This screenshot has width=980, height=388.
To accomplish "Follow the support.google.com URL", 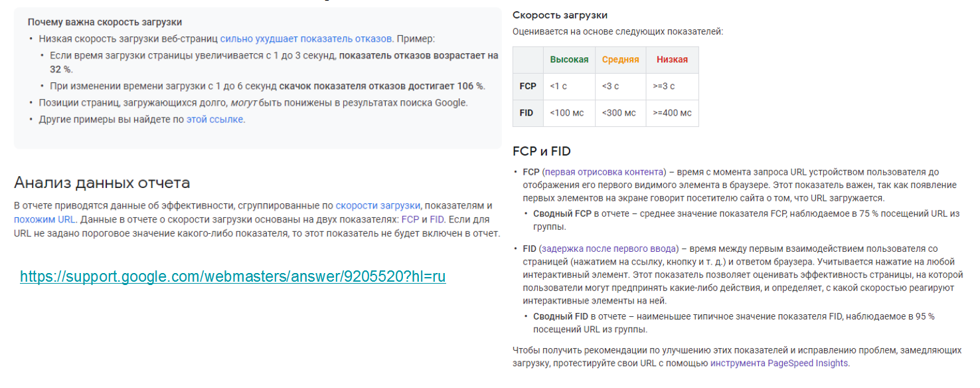I will coord(234,274).
